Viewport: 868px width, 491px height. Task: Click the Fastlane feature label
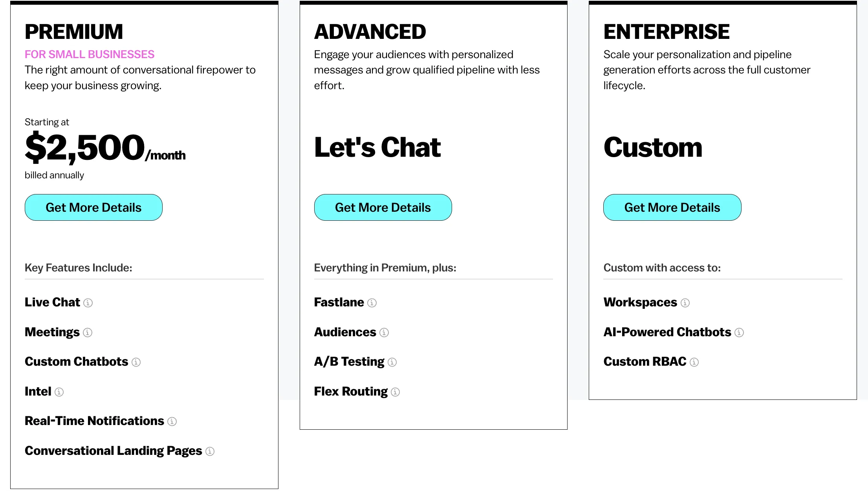pos(339,302)
